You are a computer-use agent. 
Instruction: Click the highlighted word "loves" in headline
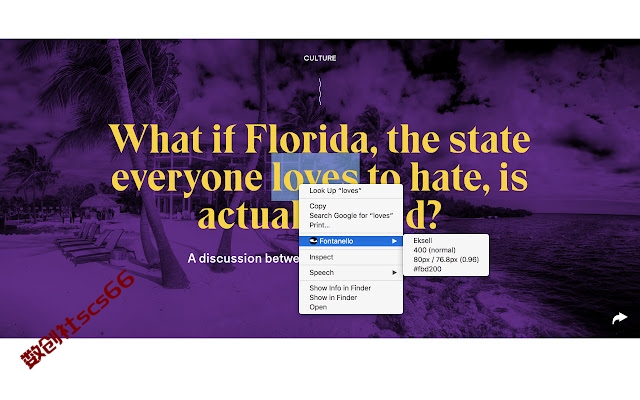315,177
